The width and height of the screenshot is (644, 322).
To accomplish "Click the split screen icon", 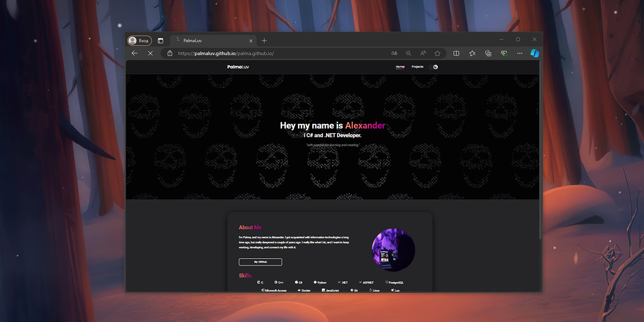I will (456, 53).
